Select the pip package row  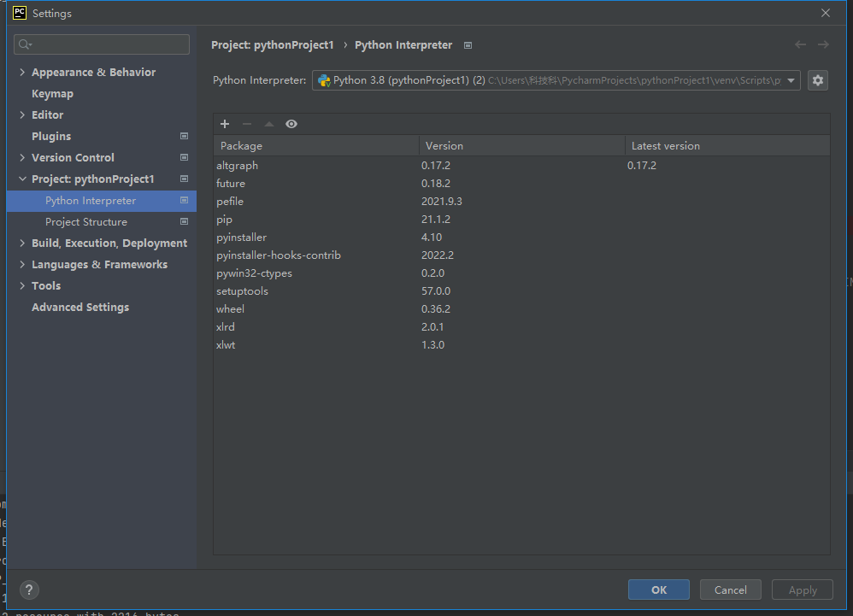521,219
